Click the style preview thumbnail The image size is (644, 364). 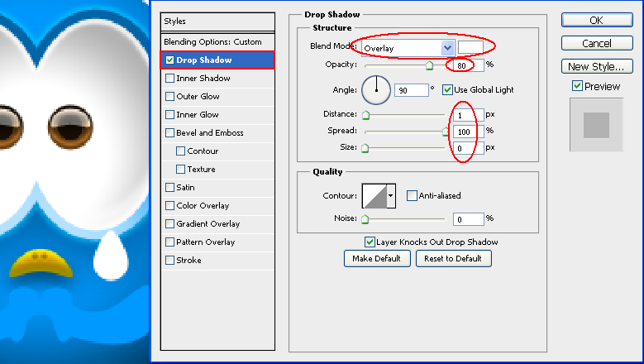pos(596,125)
